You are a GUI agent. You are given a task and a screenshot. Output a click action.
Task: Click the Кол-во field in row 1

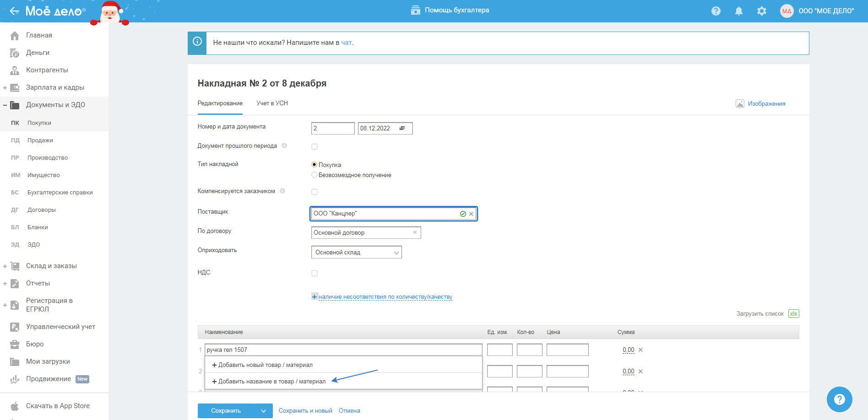tap(530, 350)
